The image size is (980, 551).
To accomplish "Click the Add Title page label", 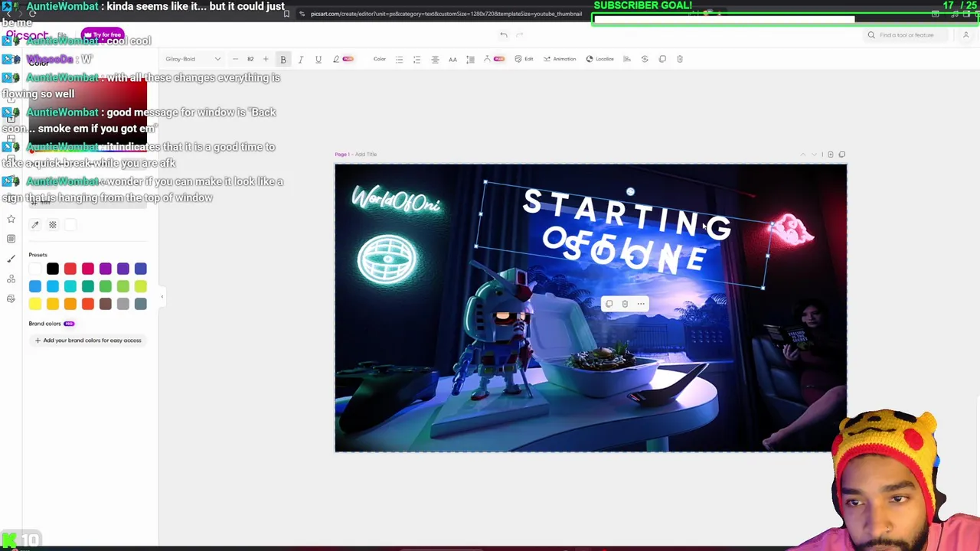I will coord(365,155).
